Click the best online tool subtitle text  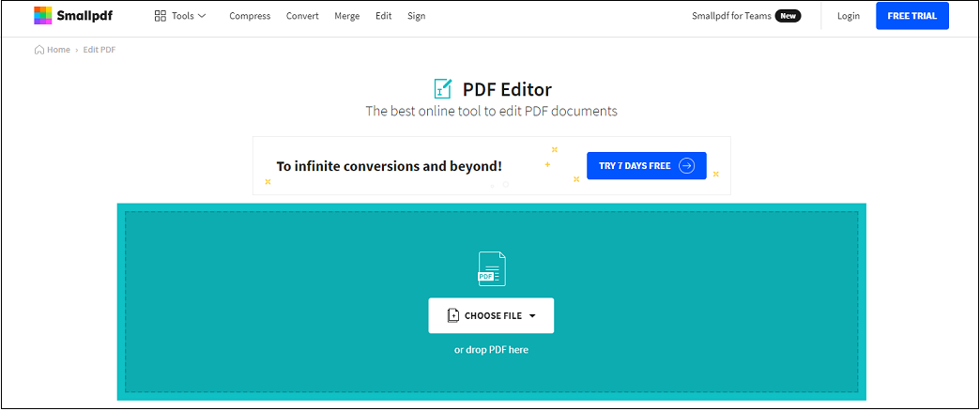pyautogui.click(x=491, y=111)
